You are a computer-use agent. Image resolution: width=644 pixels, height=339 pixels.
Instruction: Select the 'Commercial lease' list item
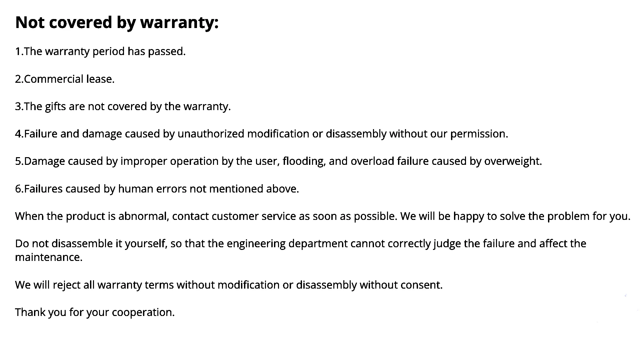(x=65, y=79)
